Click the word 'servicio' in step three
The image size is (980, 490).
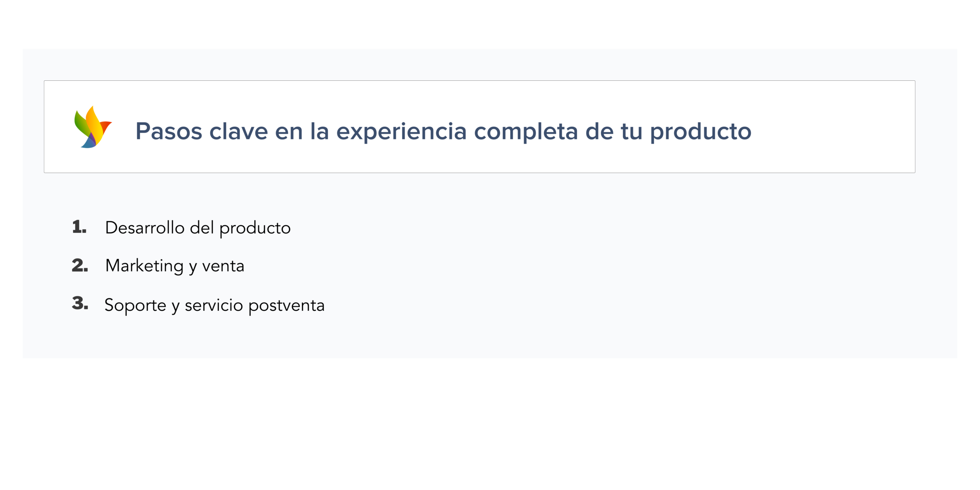pos(214,305)
